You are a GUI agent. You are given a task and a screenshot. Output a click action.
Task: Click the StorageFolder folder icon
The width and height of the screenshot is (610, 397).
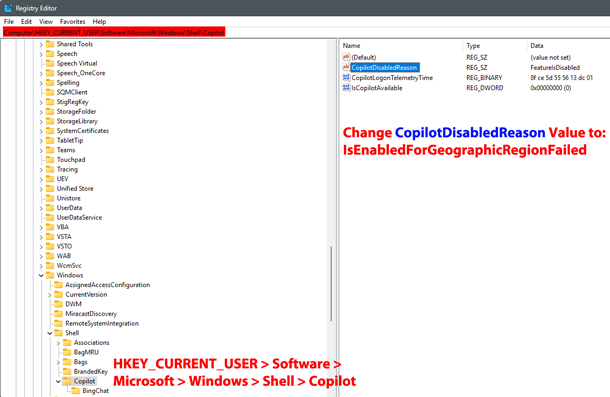(50, 111)
